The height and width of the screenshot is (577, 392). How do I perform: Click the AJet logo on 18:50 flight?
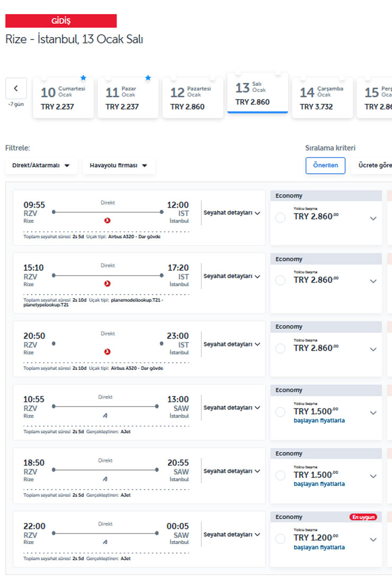[105, 478]
